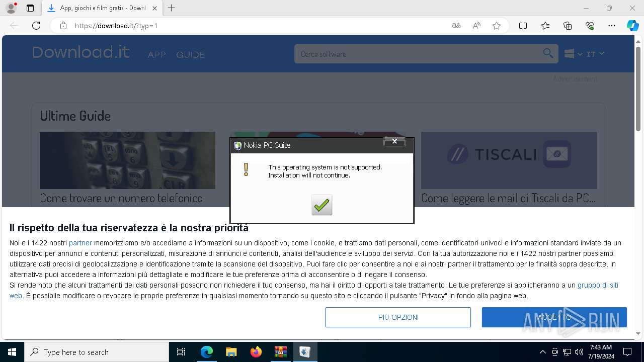
Task: View site information lock icon
Action: [x=63, y=26]
